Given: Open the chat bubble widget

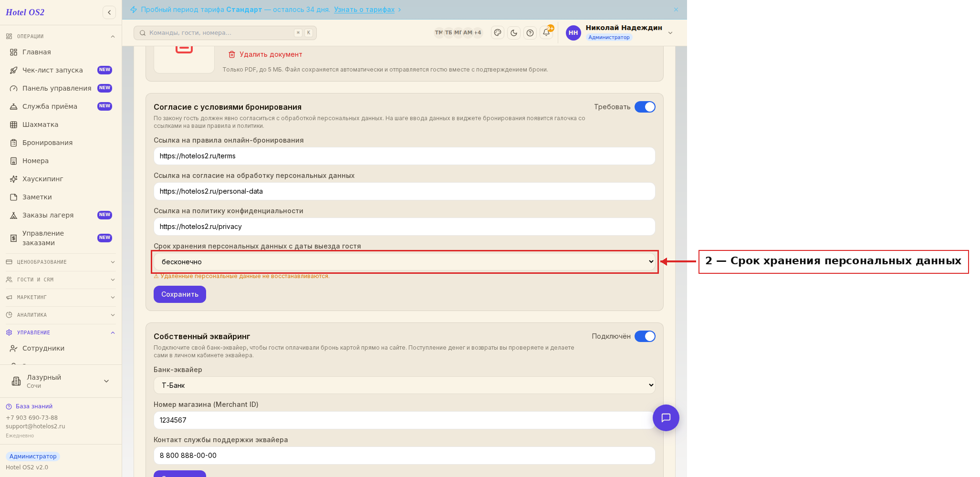Looking at the screenshot, I should click(666, 418).
